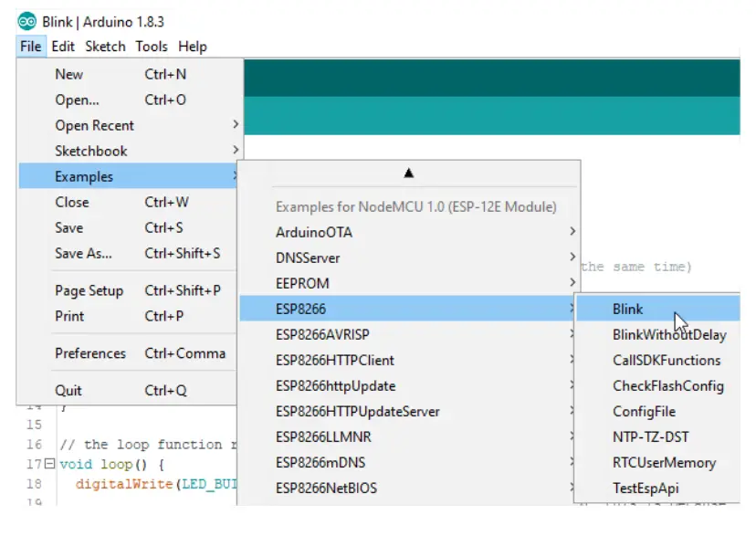Expand the ESP8266HTTPClient examples submenu

coord(407,360)
